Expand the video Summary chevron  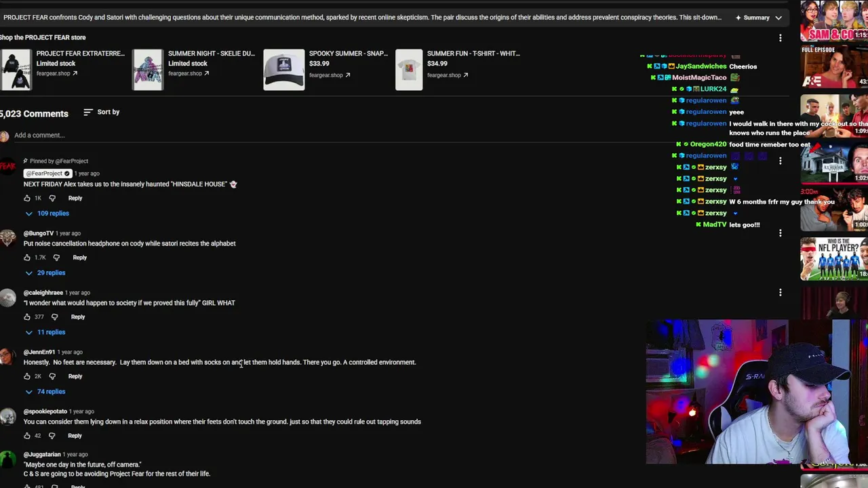point(778,18)
